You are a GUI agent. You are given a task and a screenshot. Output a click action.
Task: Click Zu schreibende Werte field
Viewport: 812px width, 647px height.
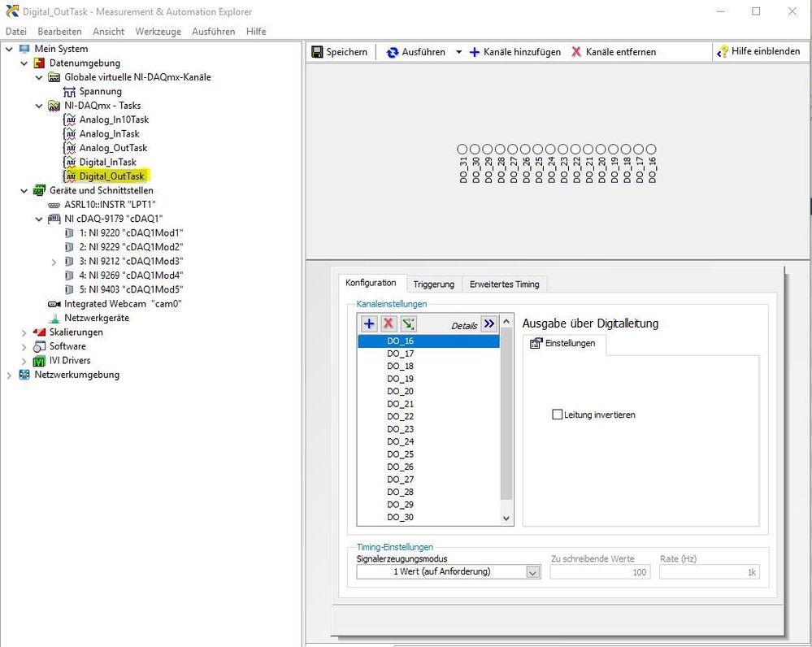tap(600, 572)
